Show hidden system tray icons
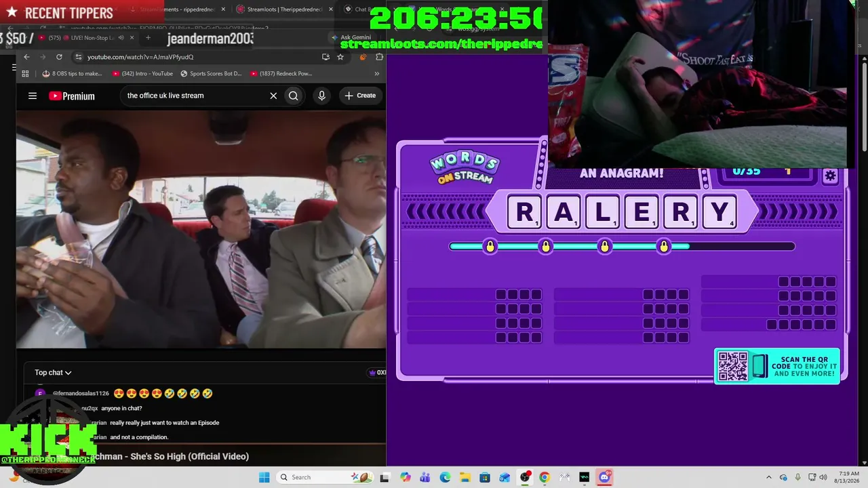This screenshot has width=868, height=488. (768, 477)
